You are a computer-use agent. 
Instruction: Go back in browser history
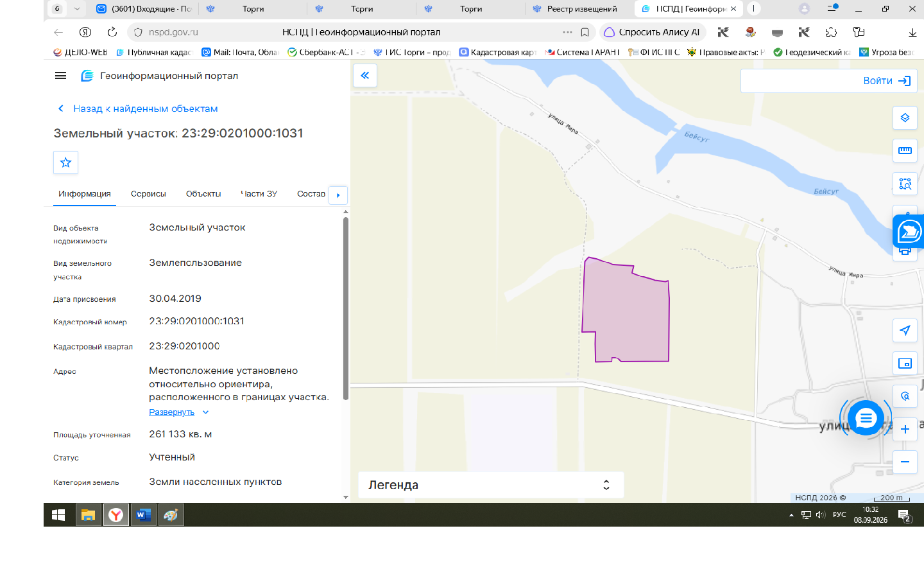pos(58,32)
